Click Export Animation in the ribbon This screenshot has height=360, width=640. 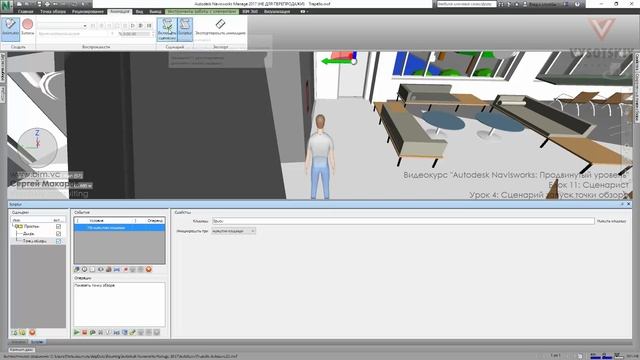click(220, 27)
